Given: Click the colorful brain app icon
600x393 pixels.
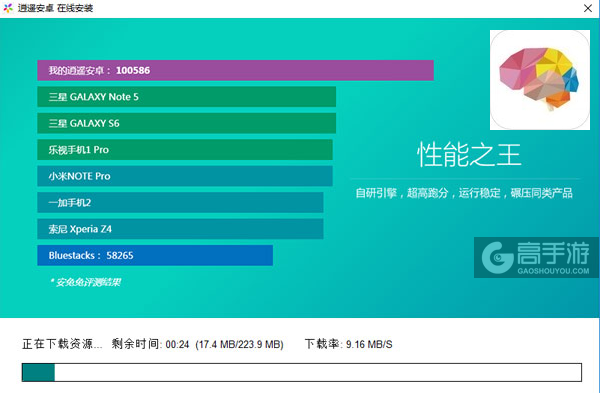Looking at the screenshot, I should click(540, 80).
